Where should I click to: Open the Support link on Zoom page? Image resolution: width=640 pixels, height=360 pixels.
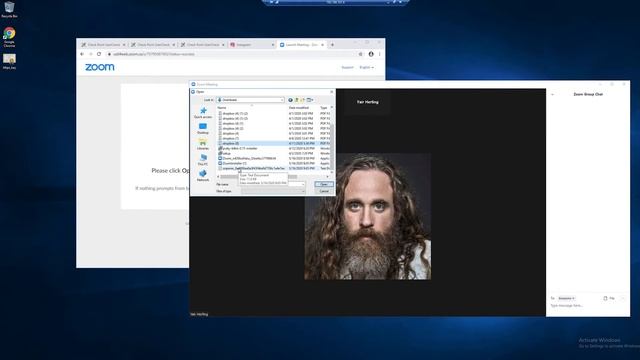(x=347, y=67)
